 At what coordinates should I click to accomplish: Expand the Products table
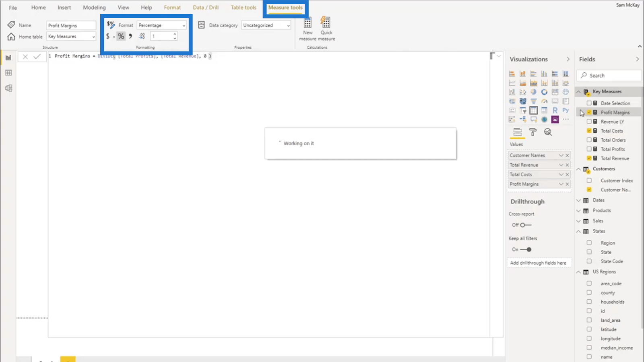click(x=579, y=211)
